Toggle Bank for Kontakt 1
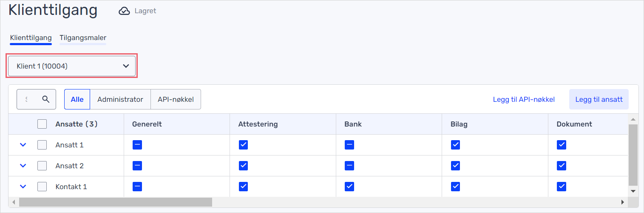Viewport: 644px width, 213px height. point(349,187)
